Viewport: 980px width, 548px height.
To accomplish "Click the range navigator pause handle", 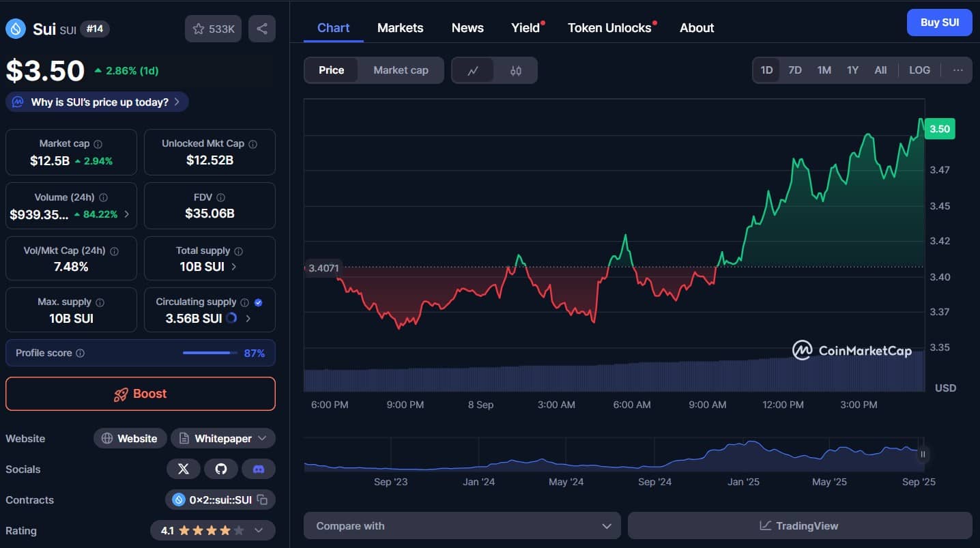I will pyautogui.click(x=923, y=454).
